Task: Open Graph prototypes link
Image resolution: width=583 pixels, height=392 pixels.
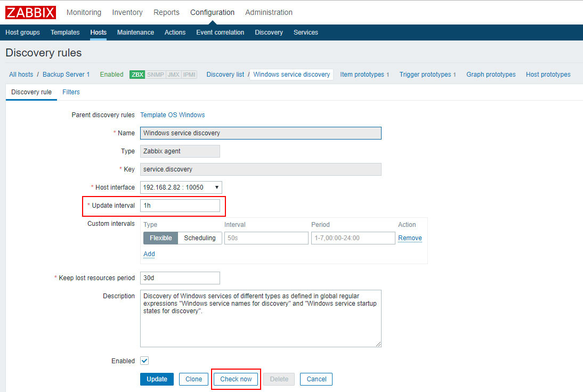Action: 491,75
